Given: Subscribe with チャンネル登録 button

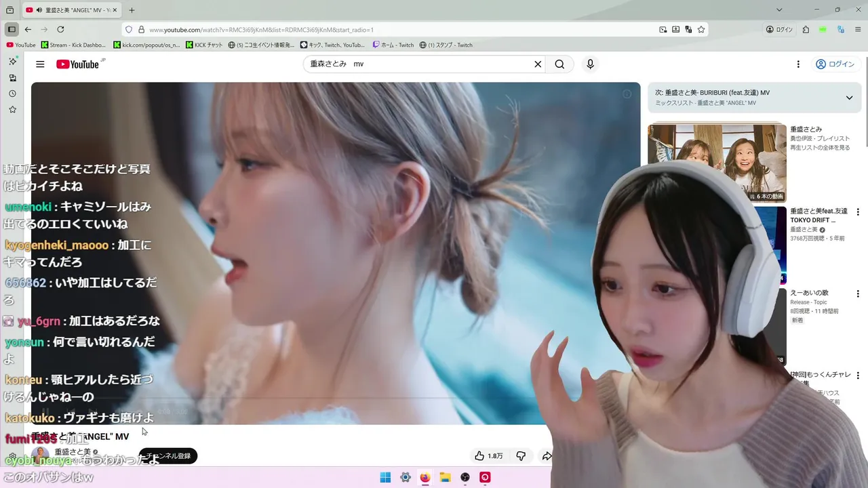Looking at the screenshot, I should 167,456.
